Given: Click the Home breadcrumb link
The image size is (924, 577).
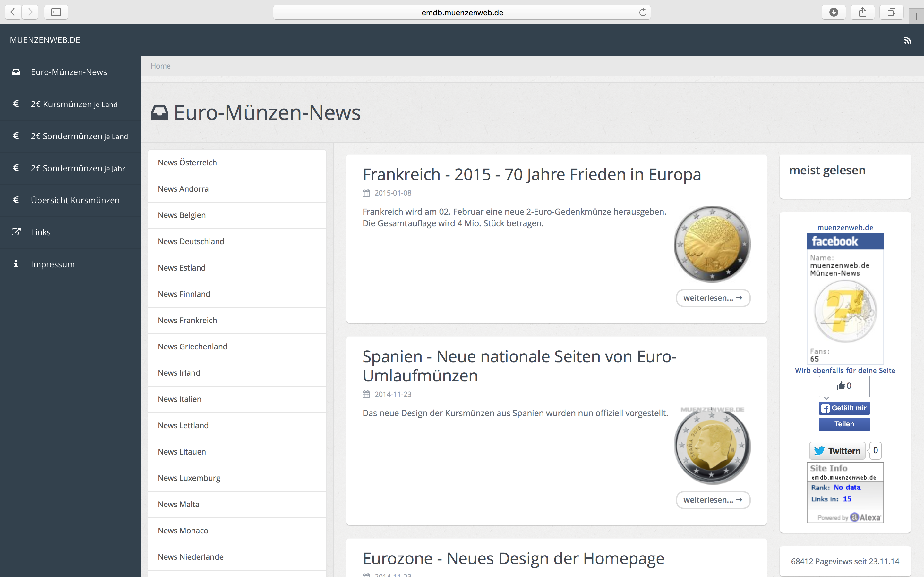Looking at the screenshot, I should point(160,66).
